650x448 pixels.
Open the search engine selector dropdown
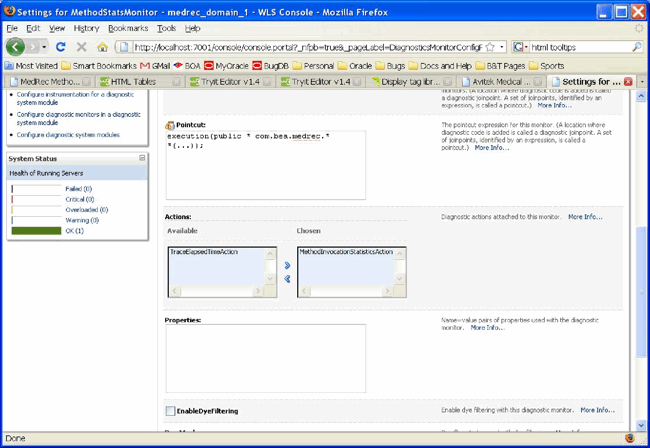click(520, 47)
